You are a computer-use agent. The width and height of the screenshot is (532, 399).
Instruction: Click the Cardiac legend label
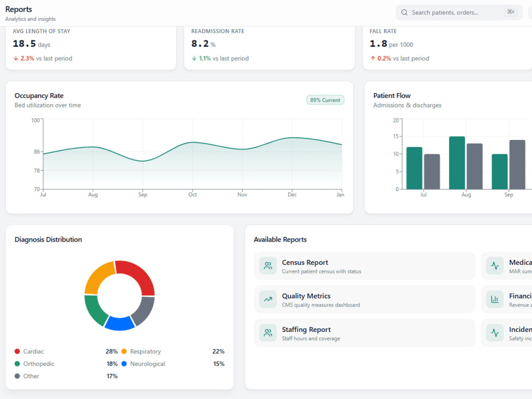pos(33,352)
